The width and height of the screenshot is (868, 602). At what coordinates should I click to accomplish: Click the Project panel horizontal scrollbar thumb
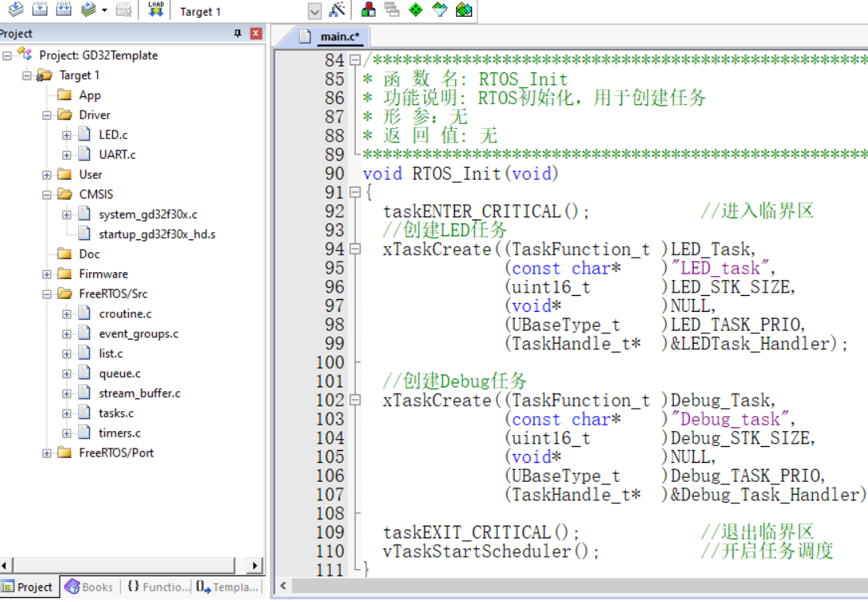[124, 565]
